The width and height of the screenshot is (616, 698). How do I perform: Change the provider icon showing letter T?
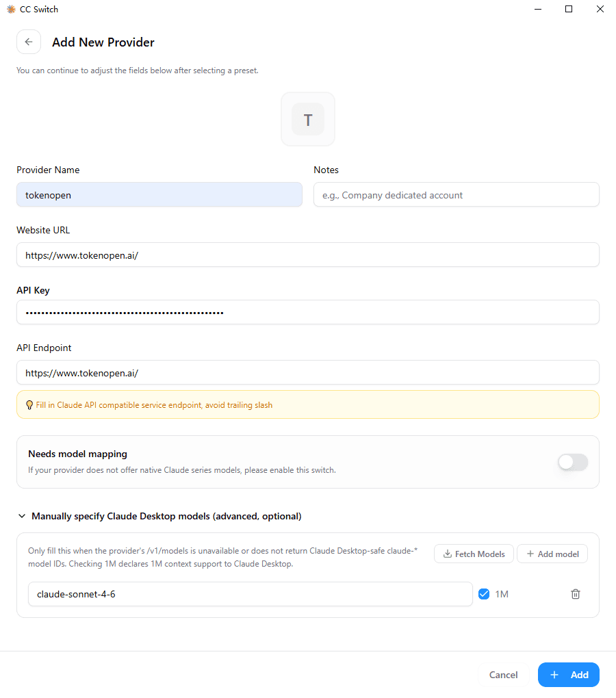(307, 119)
